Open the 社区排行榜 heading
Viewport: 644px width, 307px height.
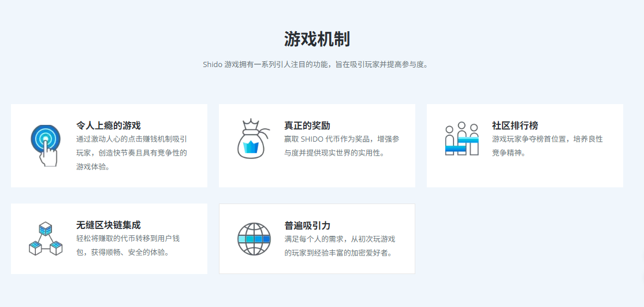(515, 125)
